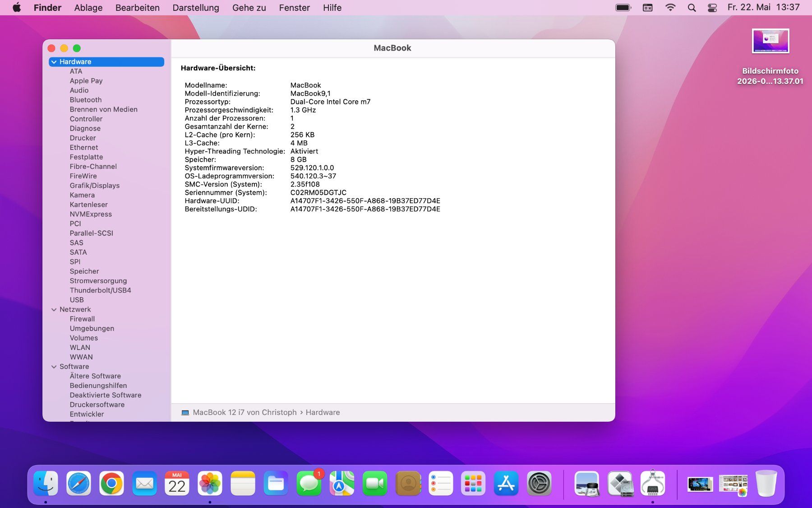This screenshot has width=812, height=508.
Task: Select Ältere Software in sidebar
Action: 95,376
